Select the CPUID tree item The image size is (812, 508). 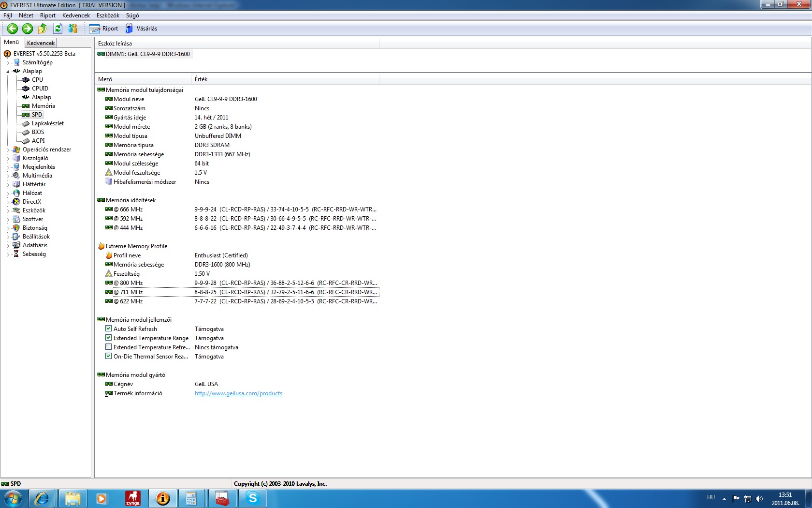[x=40, y=89]
